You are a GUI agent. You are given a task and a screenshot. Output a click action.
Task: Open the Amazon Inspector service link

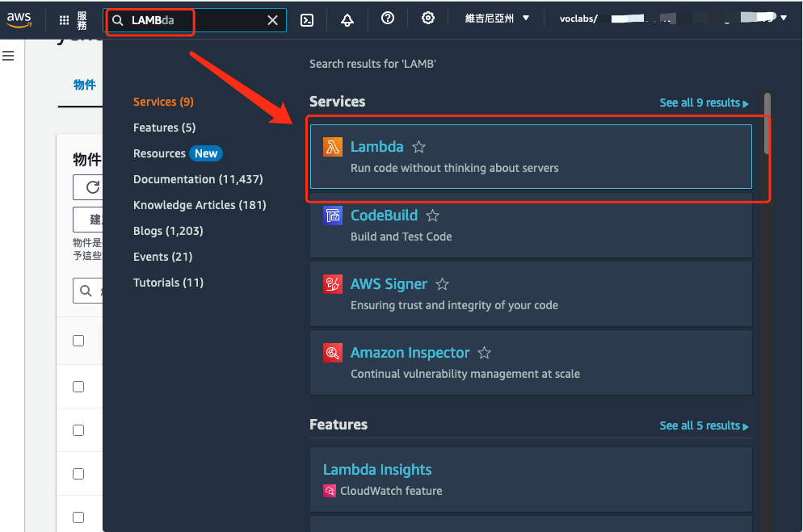(x=410, y=353)
